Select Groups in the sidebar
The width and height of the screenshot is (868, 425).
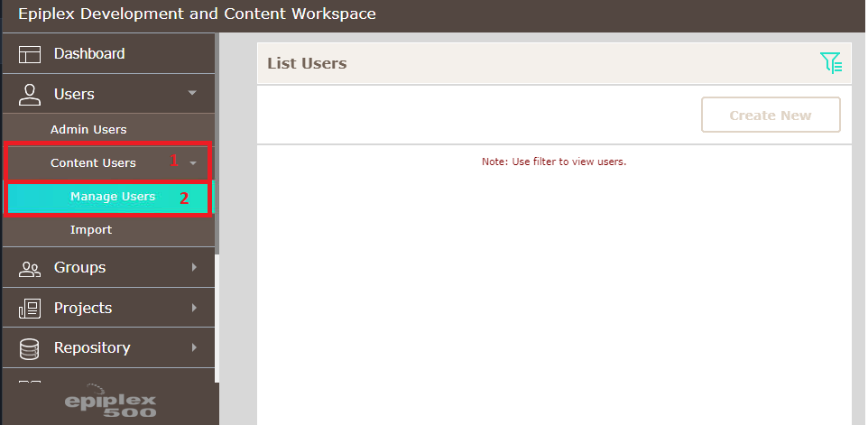click(108, 267)
